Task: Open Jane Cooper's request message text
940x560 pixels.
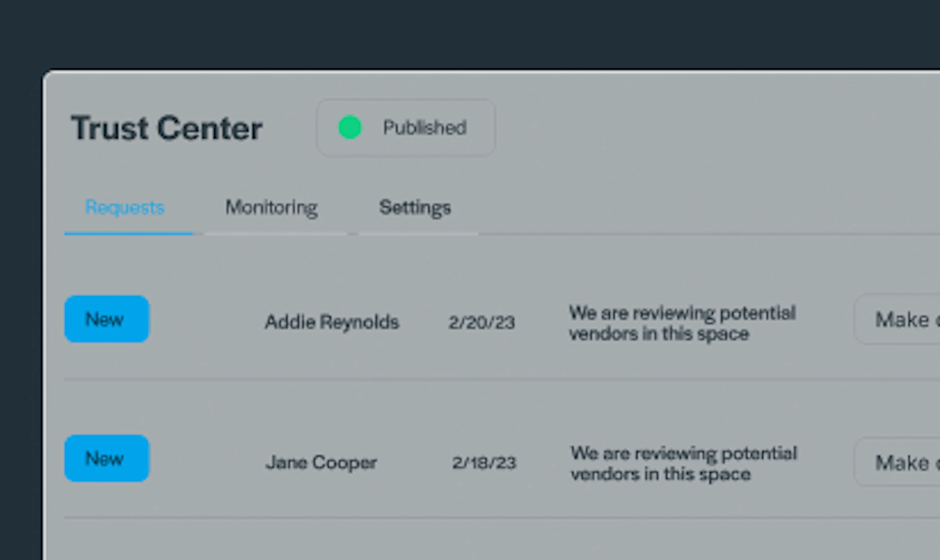Action: [684, 463]
